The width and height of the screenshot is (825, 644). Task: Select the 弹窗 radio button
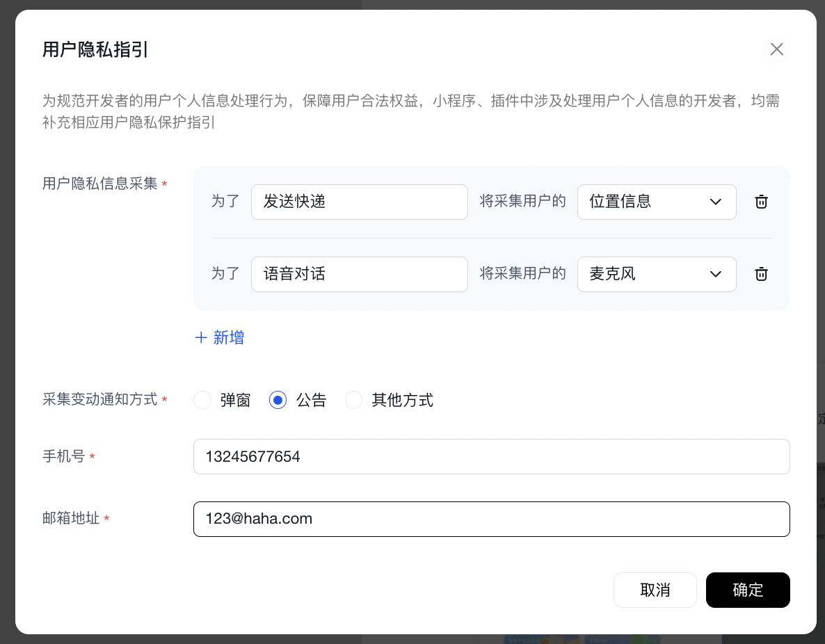click(202, 401)
